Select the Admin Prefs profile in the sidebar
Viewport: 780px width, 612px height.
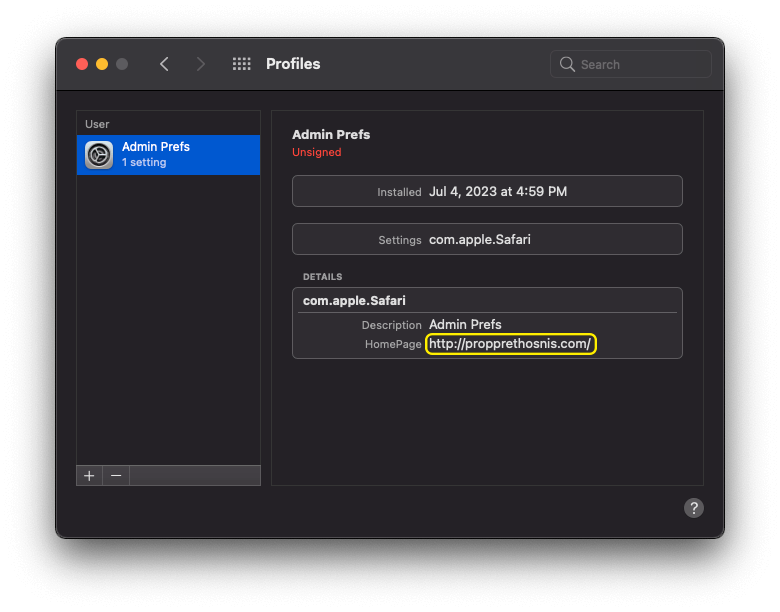tap(168, 155)
